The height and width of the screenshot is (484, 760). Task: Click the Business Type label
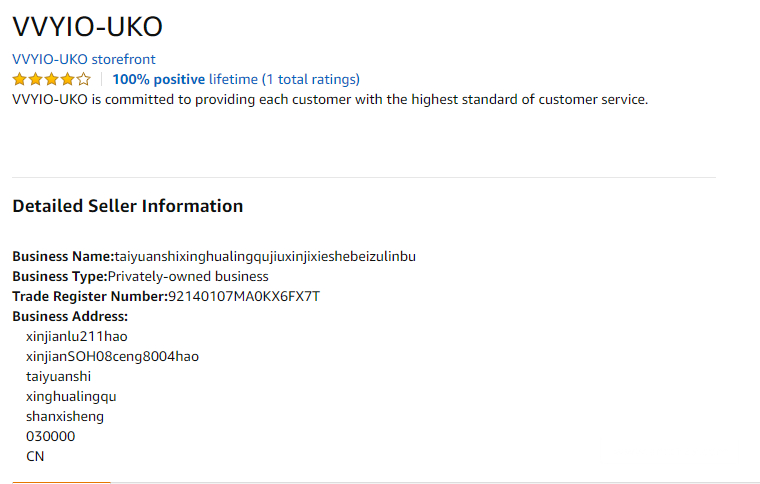60,276
